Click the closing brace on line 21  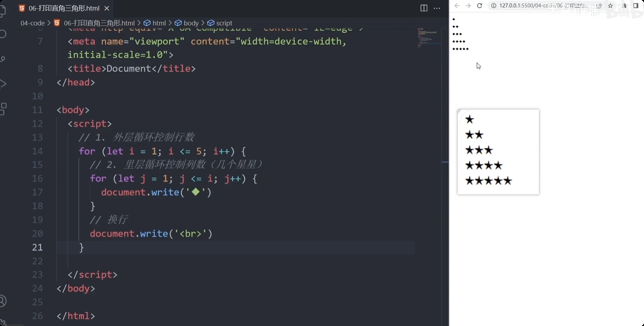tap(81, 247)
